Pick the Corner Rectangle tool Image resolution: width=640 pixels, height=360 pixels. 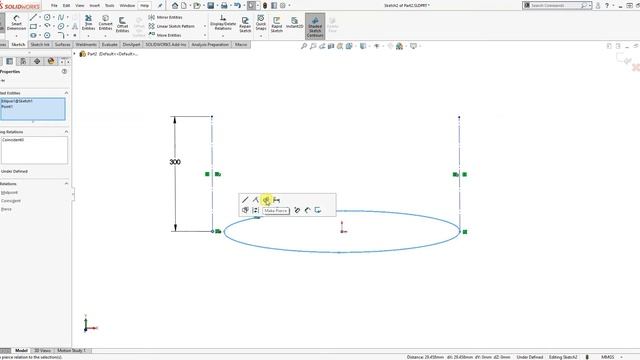click(33, 27)
